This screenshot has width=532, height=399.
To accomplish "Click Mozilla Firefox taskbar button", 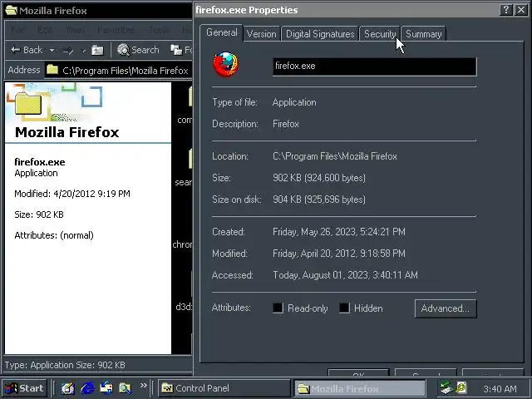I will (360, 388).
